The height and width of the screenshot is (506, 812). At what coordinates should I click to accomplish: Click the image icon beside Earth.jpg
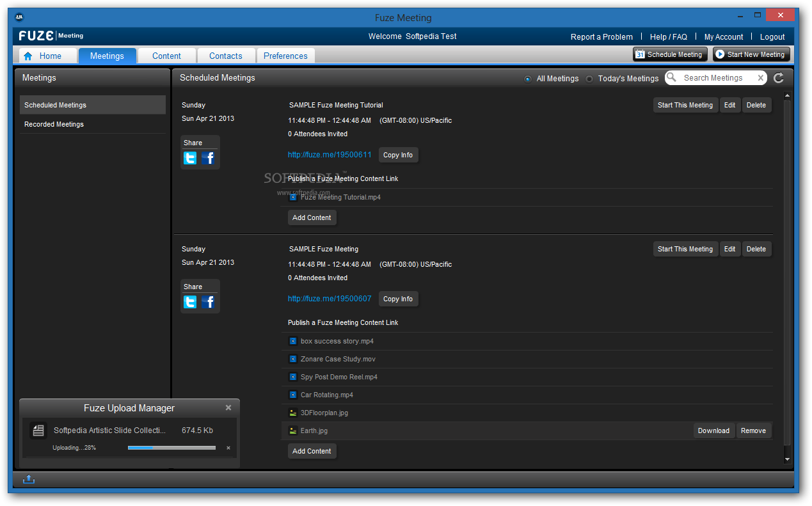point(293,431)
